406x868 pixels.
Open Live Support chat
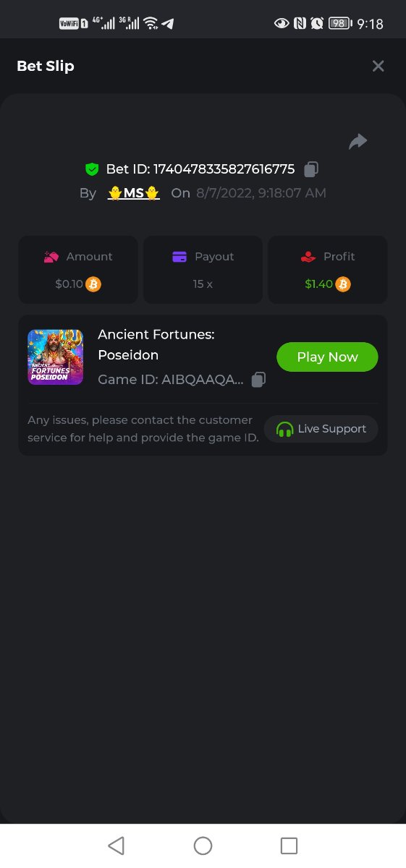[321, 429]
